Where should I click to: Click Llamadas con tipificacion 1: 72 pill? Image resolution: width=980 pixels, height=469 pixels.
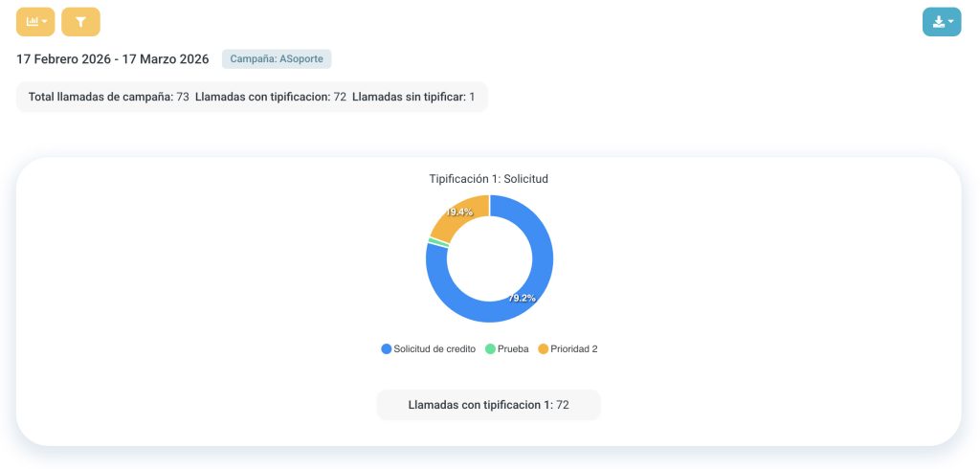(x=488, y=405)
